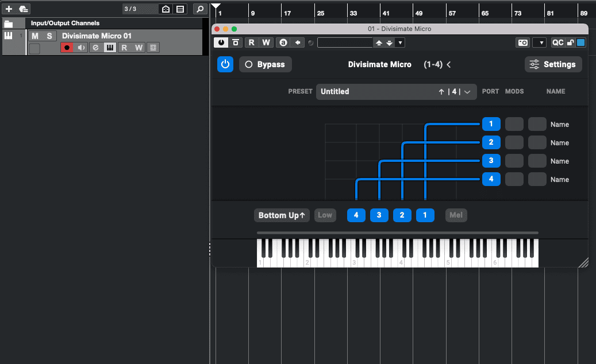Toggle the track monitor speaker button
The image size is (596, 364).
point(81,48)
